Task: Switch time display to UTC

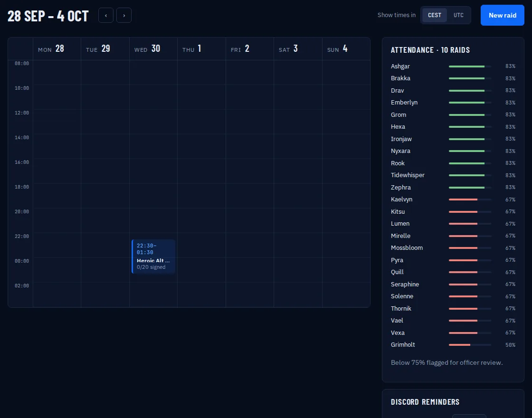Action: pos(458,15)
